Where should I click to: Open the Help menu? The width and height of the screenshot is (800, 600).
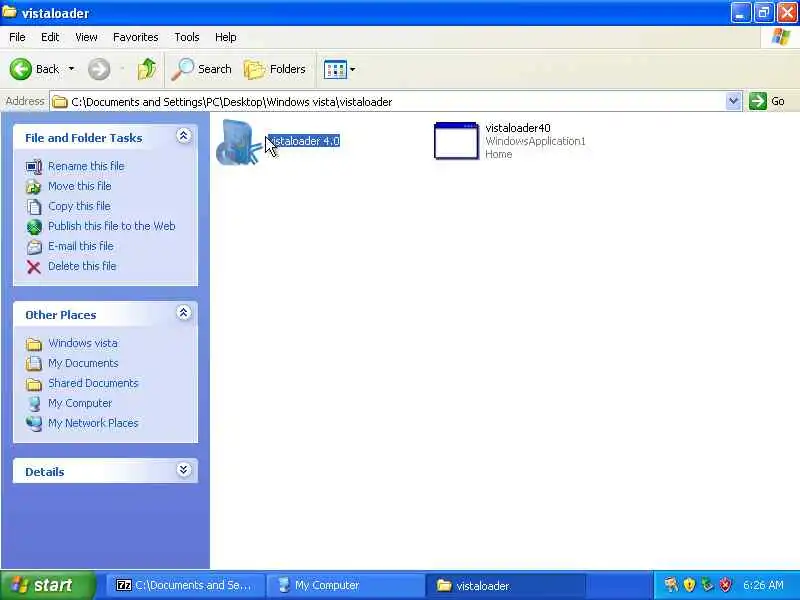click(226, 37)
